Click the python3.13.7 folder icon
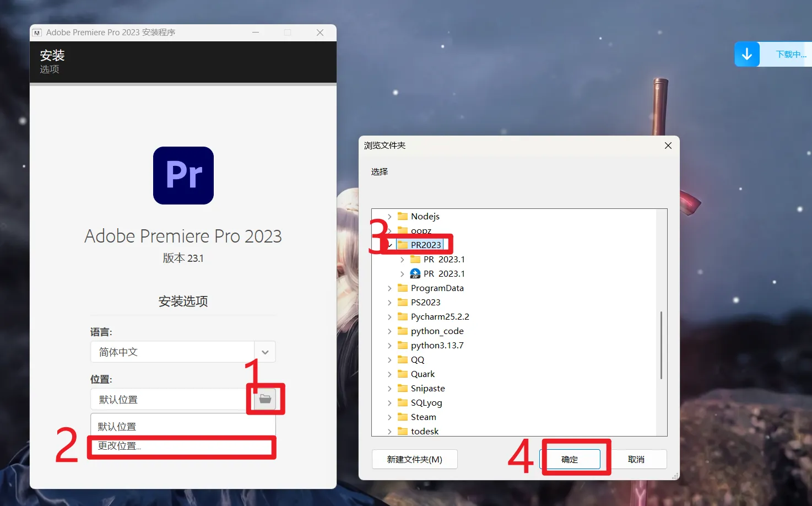 pyautogui.click(x=403, y=345)
